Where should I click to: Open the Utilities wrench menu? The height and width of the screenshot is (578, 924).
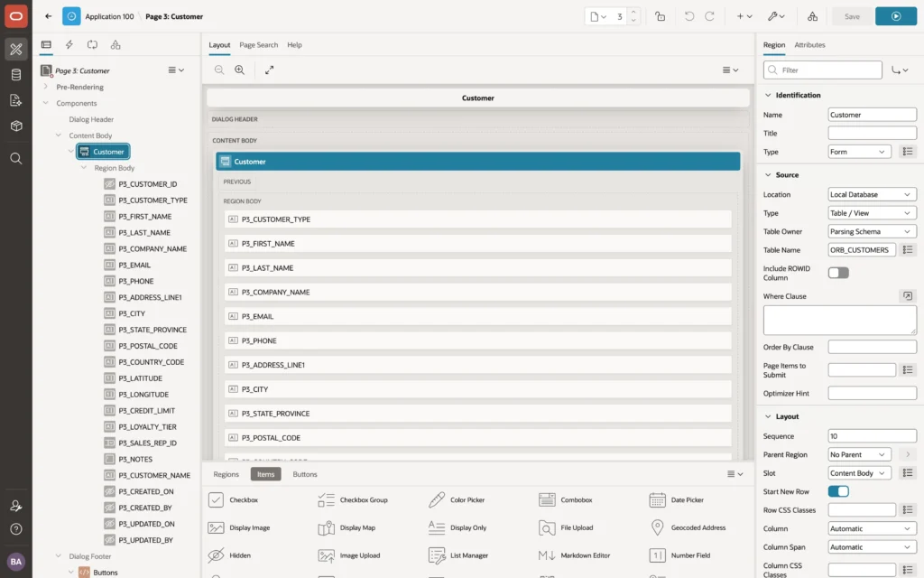(776, 16)
